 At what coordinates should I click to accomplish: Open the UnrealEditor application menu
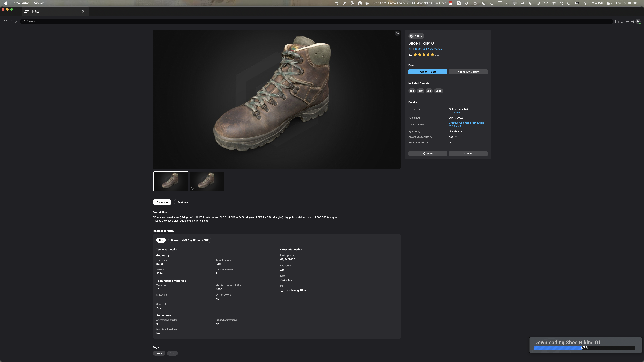[x=20, y=3]
